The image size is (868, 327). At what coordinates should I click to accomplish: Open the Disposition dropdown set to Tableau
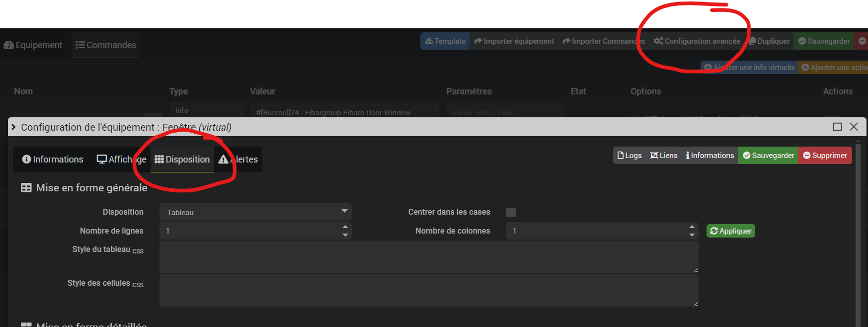(x=255, y=212)
